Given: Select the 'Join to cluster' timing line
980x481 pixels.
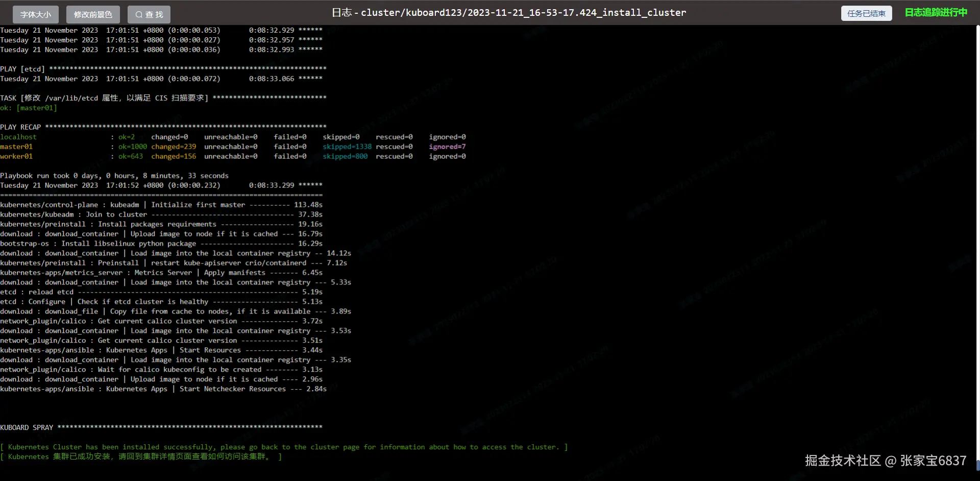Looking at the screenshot, I should pyautogui.click(x=161, y=214).
